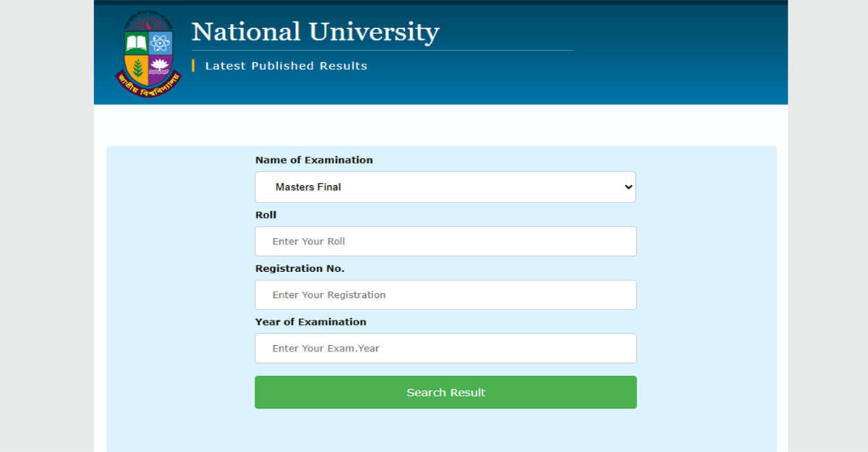
Task: Click the Year of Examination label
Action: (x=311, y=322)
